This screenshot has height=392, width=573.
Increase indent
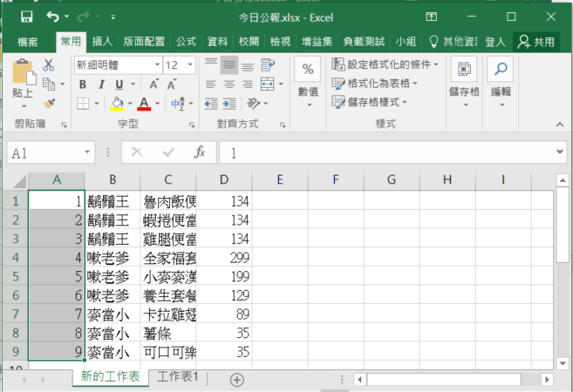click(229, 104)
